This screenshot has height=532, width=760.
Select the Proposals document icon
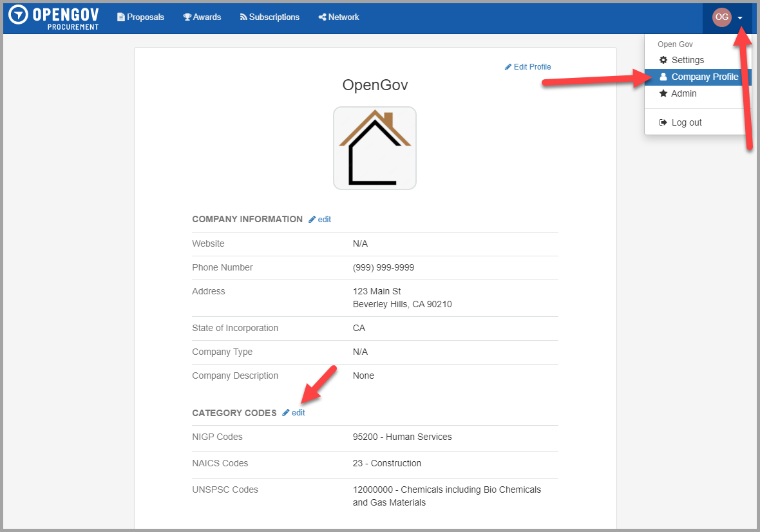point(120,17)
